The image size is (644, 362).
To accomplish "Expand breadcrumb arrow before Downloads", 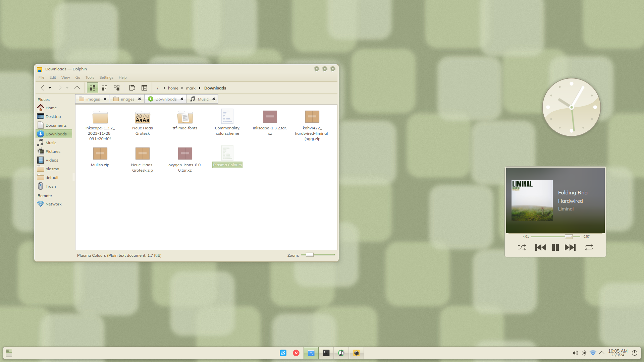I will [200, 88].
